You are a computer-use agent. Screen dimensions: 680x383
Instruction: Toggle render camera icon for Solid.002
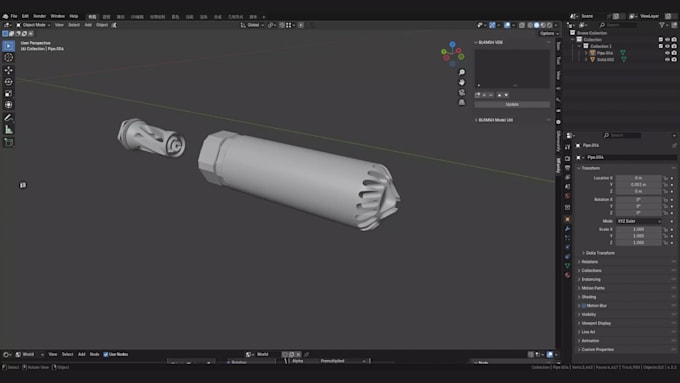[x=674, y=59]
